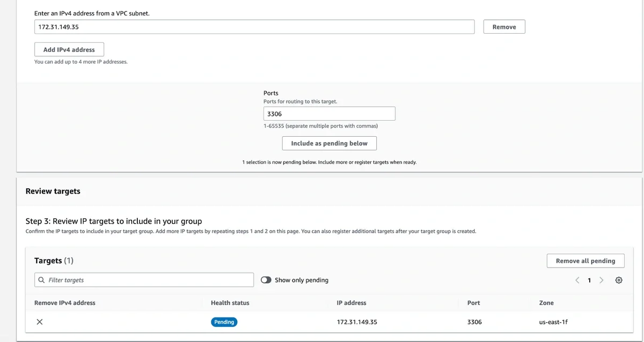Click page number 1 in pagination

589,280
